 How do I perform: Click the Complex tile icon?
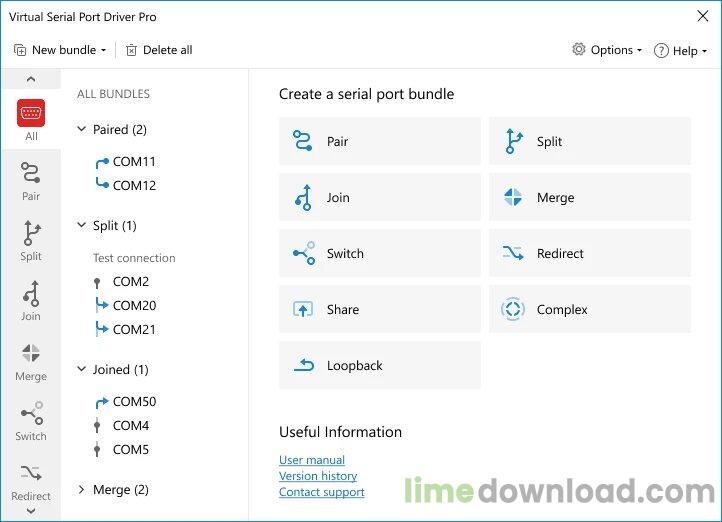[x=512, y=309]
